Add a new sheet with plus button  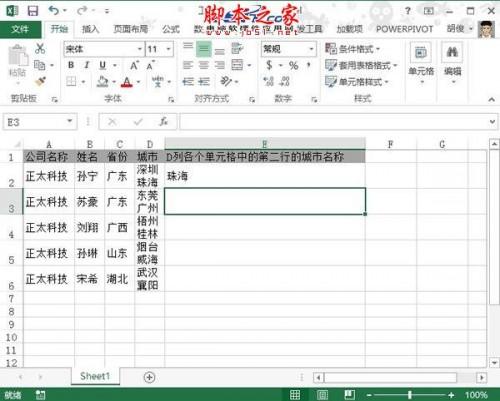pos(149,377)
